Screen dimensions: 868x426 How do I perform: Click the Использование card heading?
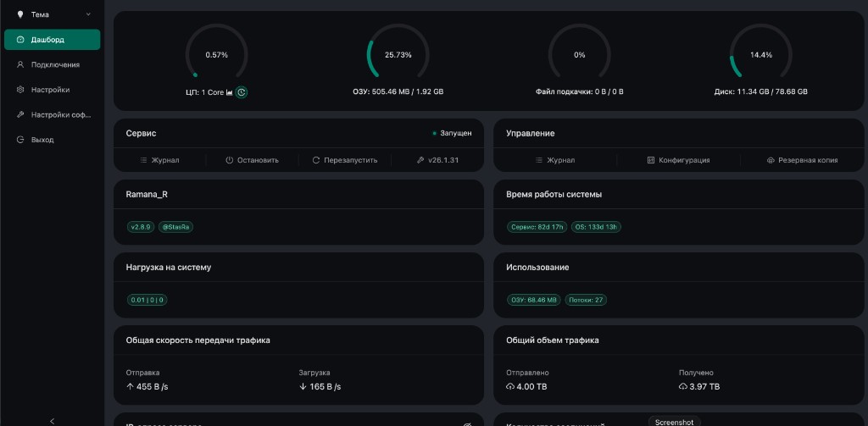coord(537,268)
